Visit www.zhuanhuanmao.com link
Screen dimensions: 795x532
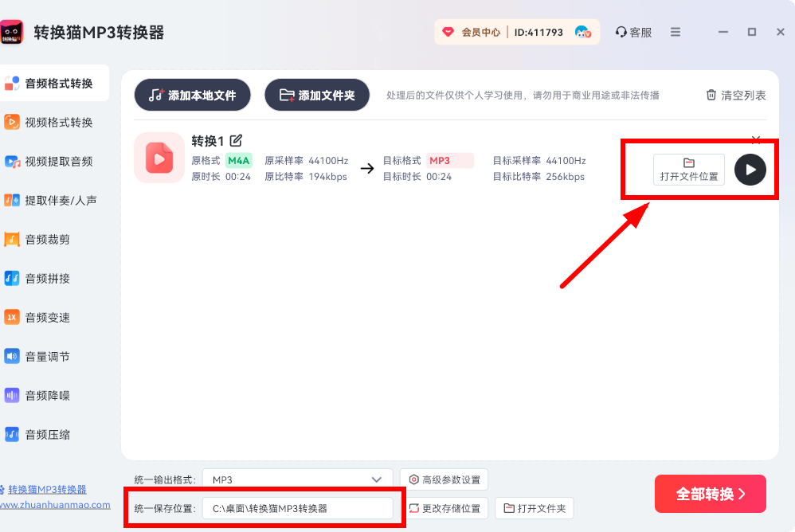pyautogui.click(x=55, y=505)
